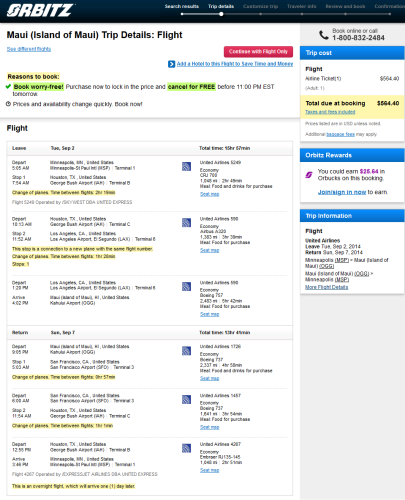
Task: Click the green checkmark by Book worry-free
Action: [8, 87]
